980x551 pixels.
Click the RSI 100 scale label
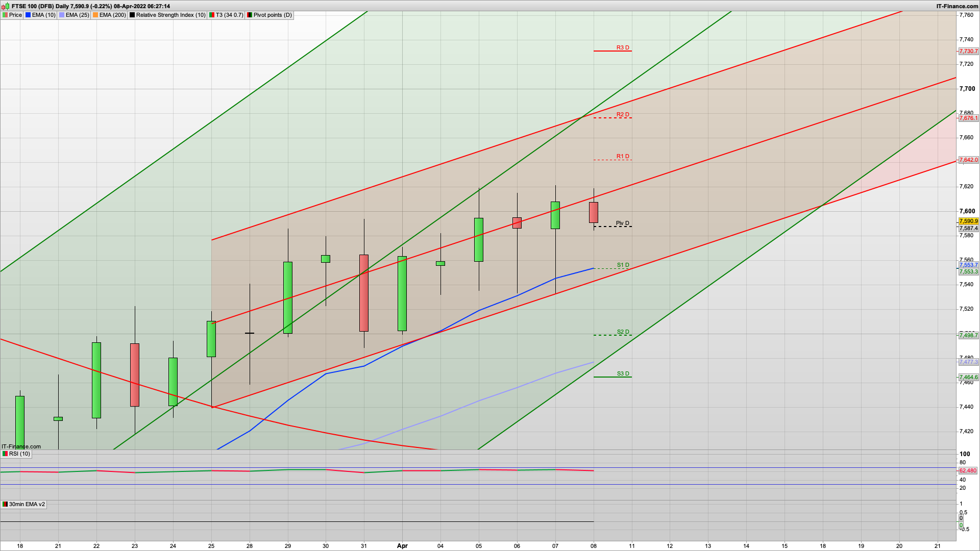965,454
